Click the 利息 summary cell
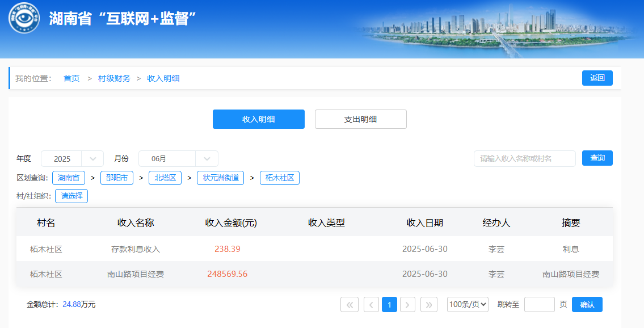The image size is (644, 328). (571, 249)
